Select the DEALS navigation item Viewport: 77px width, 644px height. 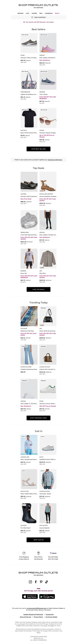pos(57,13)
